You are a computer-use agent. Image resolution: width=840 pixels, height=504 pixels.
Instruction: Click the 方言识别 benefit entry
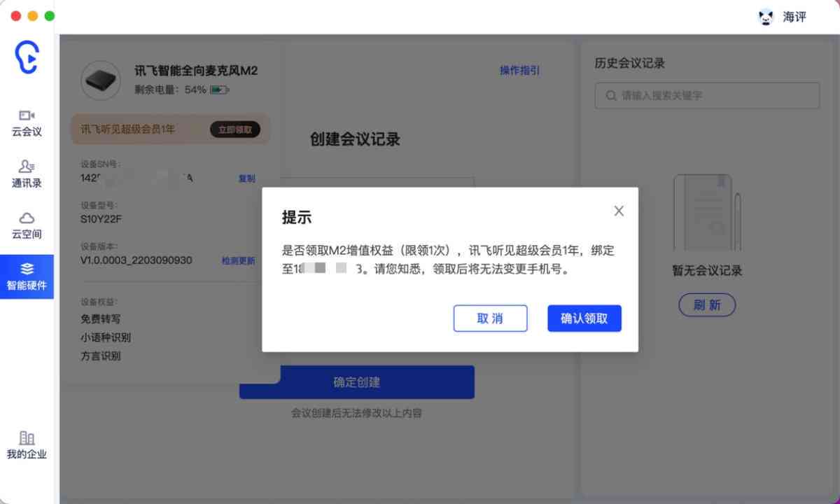coord(101,356)
